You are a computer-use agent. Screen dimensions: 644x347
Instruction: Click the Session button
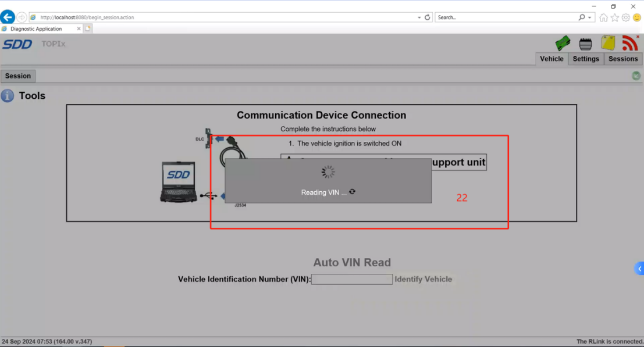point(18,76)
